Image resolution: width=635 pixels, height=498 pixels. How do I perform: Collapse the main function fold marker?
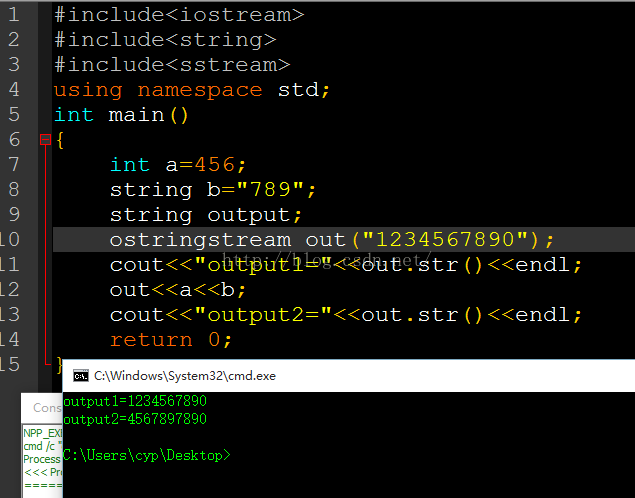point(45,140)
